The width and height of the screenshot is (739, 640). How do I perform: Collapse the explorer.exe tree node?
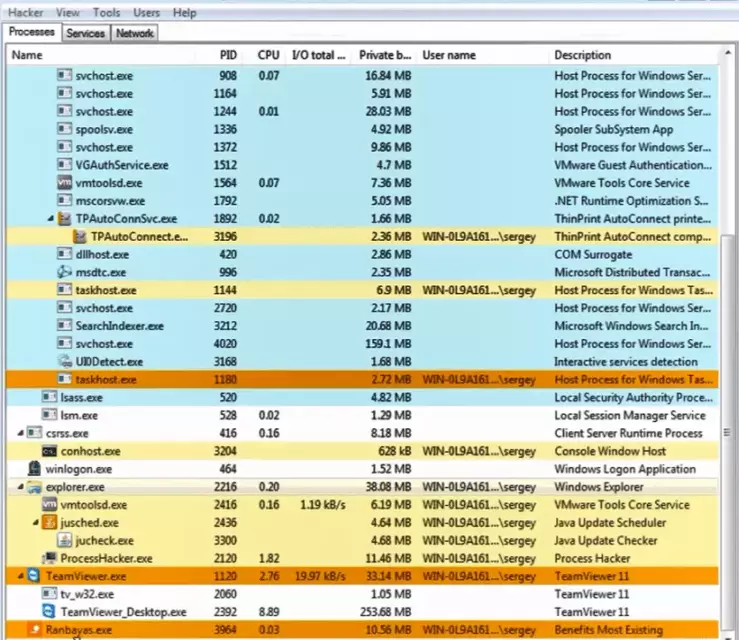[20, 487]
